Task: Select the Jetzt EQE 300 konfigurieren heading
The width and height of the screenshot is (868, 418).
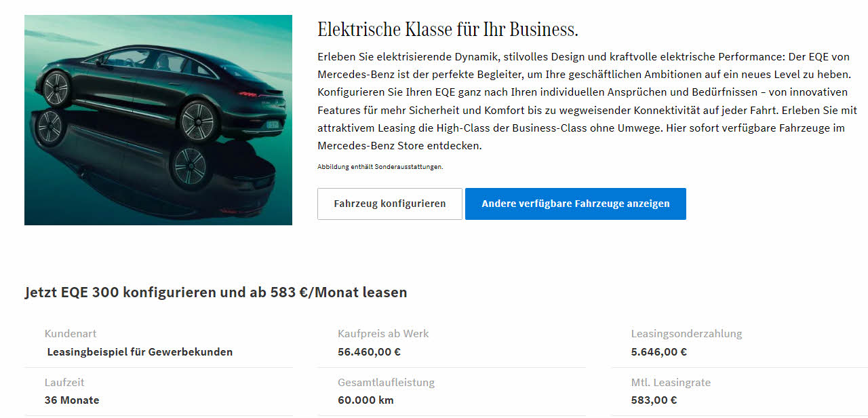Action: coord(216,292)
